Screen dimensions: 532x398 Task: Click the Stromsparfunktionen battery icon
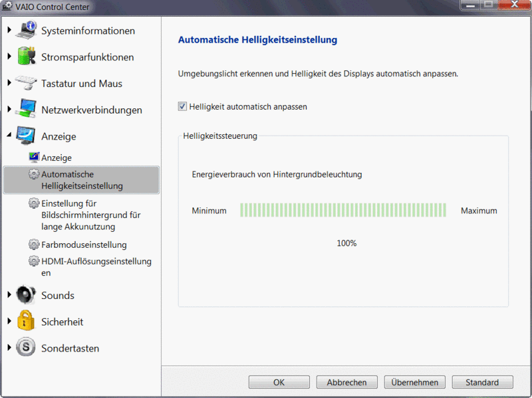pos(27,56)
